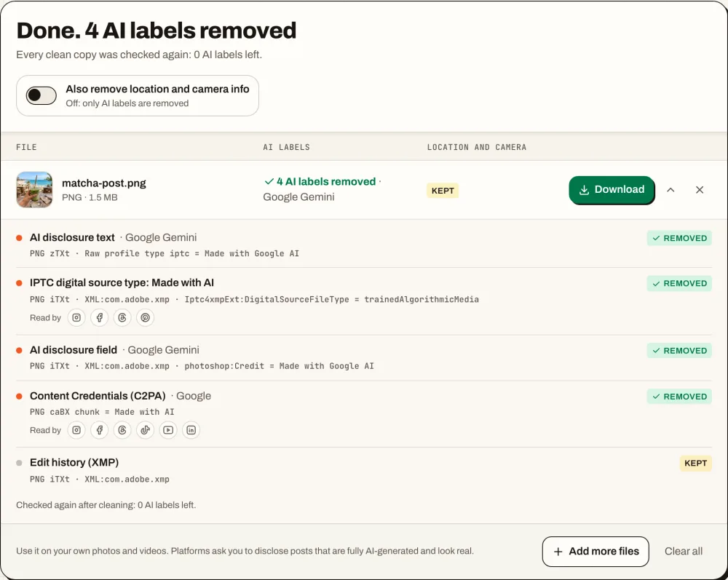The width and height of the screenshot is (728, 580).
Task: Click Facebook icon under Content Credentials (C2PA)
Action: pyautogui.click(x=99, y=430)
